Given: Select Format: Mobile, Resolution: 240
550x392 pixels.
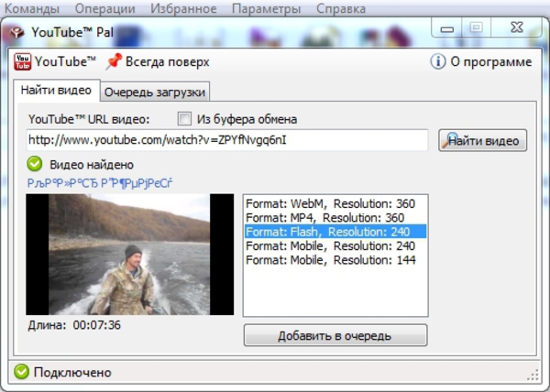Looking at the screenshot, I should [335, 245].
